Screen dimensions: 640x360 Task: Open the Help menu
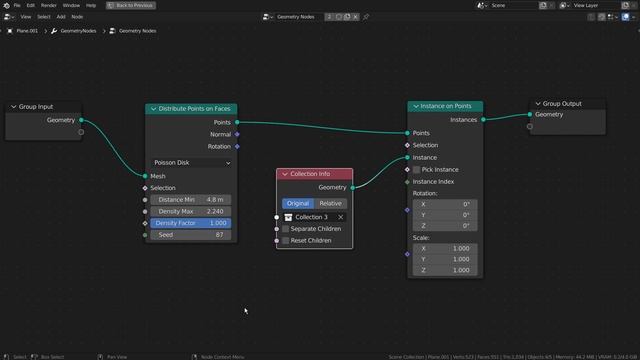pos(91,5)
